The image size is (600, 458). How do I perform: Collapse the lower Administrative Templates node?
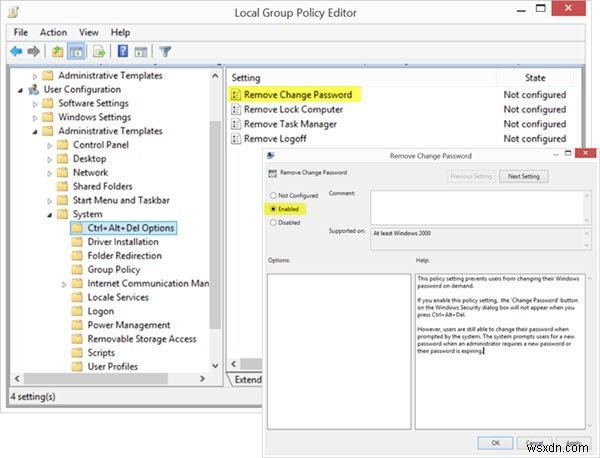(35, 132)
